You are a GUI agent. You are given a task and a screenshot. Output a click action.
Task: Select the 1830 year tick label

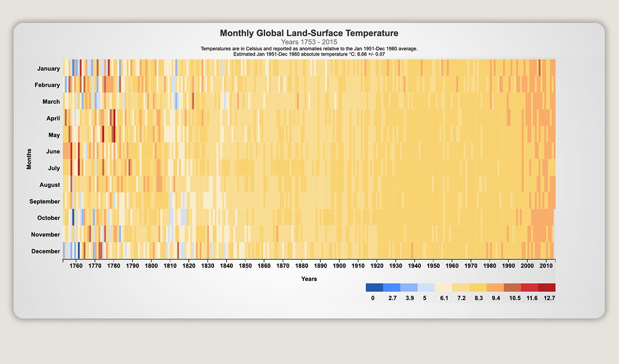point(207,266)
